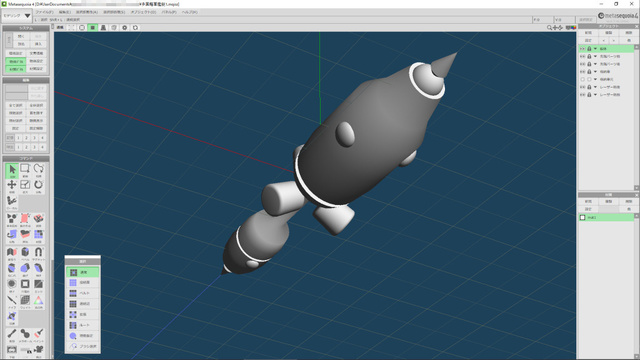Select the Metaball (メタボール) tool
The height and width of the screenshot is (360, 640).
(x=25, y=335)
